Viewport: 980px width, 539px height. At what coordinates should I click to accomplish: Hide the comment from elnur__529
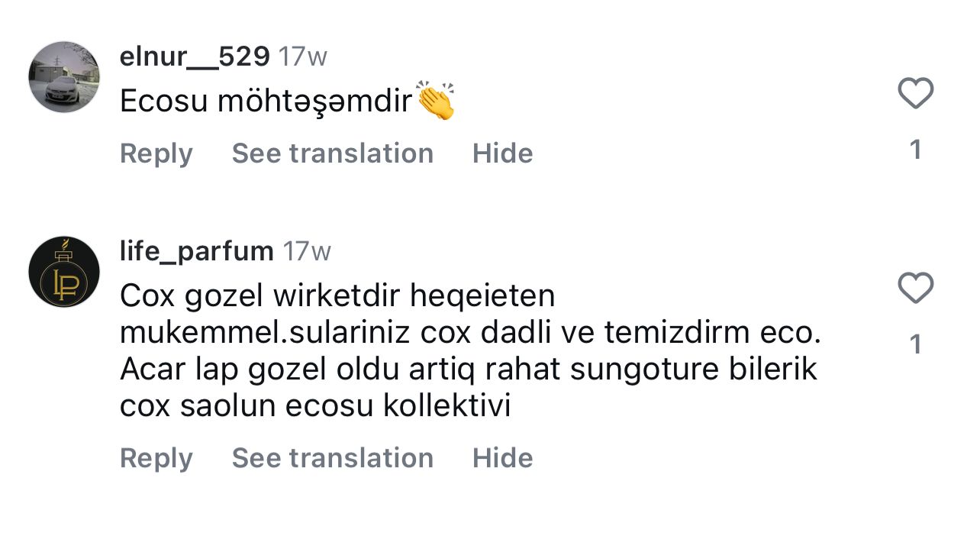click(x=502, y=153)
